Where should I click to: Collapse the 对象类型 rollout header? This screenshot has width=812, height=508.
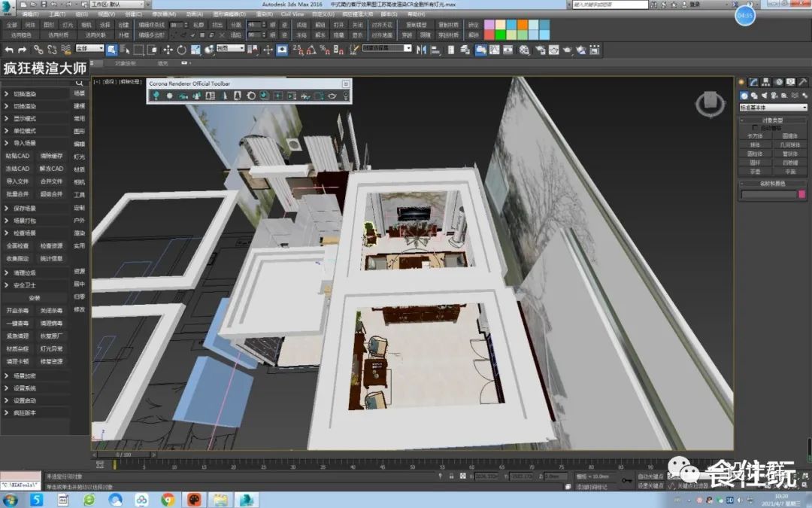click(773, 120)
